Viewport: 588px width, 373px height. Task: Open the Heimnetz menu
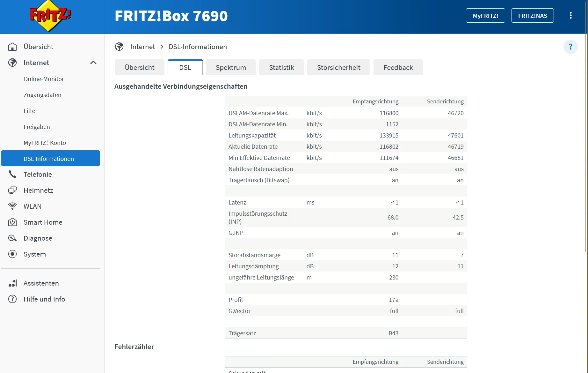38,190
